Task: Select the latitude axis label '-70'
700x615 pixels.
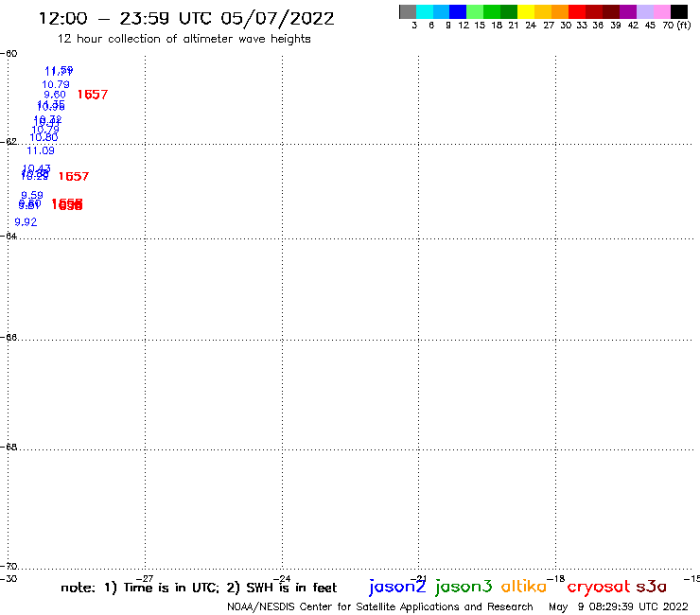Action: 9,567
